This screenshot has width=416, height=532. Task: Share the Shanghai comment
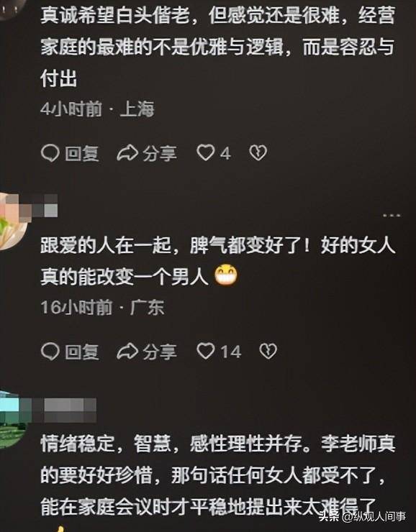click(x=147, y=153)
